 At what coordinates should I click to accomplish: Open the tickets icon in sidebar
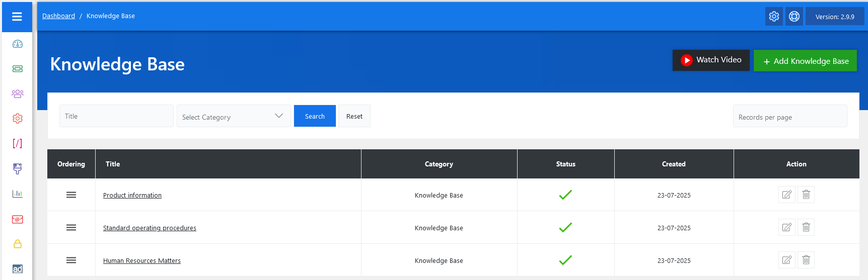(x=18, y=69)
